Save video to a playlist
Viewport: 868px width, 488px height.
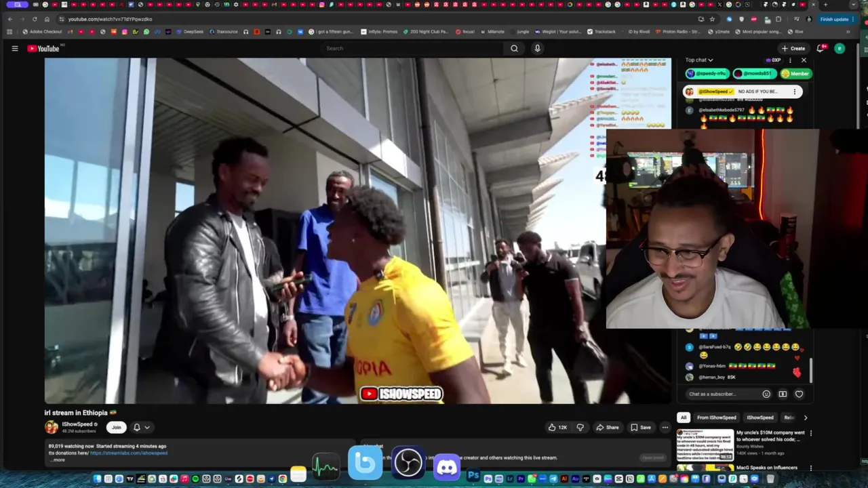[x=641, y=427]
